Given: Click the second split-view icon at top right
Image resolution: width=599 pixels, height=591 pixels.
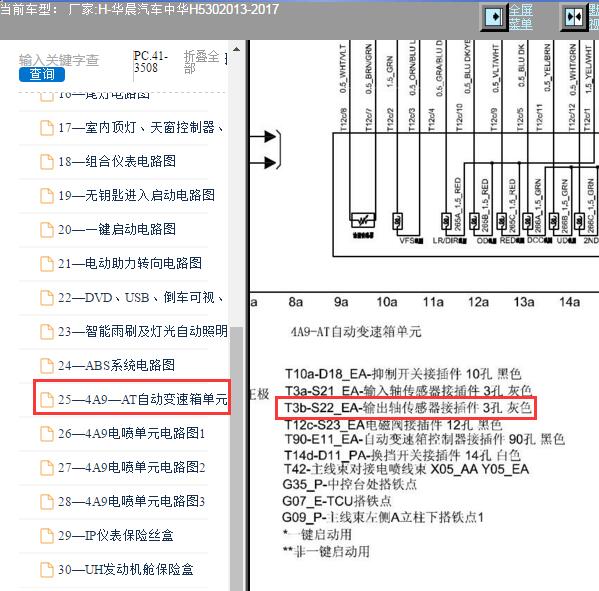Looking at the screenshot, I should click(x=574, y=17).
